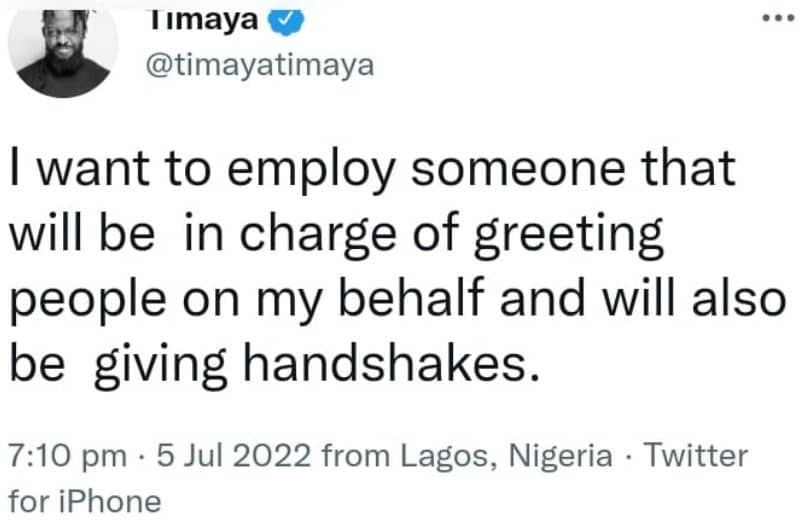Open the three-dot more options menu
802x525 pixels.
point(776,21)
